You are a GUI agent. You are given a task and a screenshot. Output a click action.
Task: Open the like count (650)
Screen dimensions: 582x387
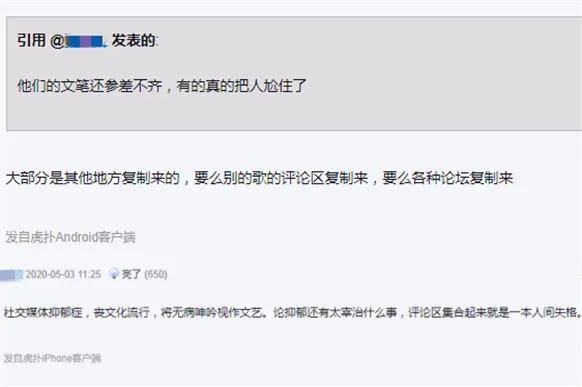155,274
